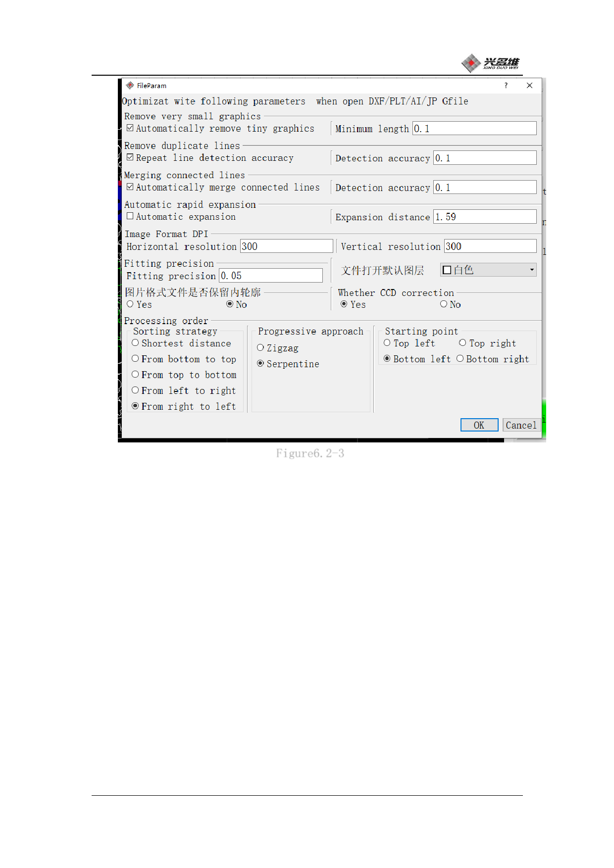Toggle Automatically remove tiny graphics checkbox
The width and height of the screenshot is (614, 868).
coord(130,128)
